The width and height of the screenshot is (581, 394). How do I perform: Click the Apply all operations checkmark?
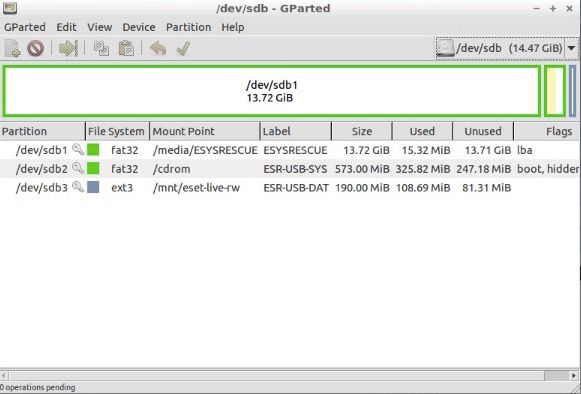click(x=183, y=49)
